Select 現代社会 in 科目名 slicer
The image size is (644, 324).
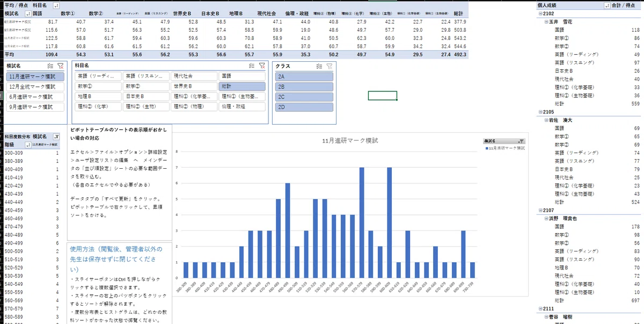tap(194, 77)
